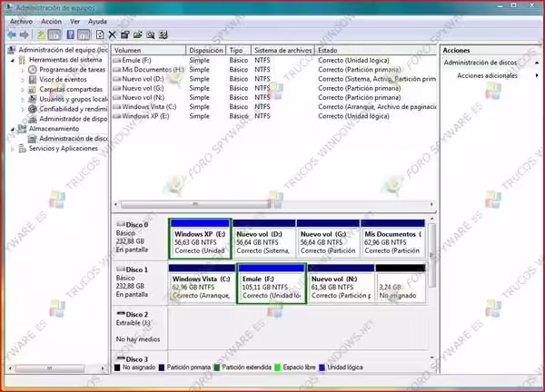Select Windows Vista (C:) row in volume list
The height and width of the screenshot is (392, 545).
pos(274,107)
